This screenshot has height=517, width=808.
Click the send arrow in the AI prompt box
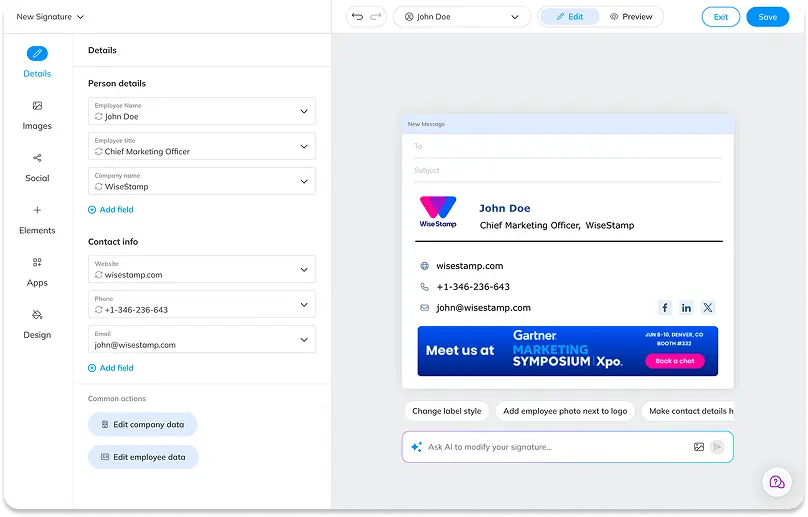tap(717, 447)
